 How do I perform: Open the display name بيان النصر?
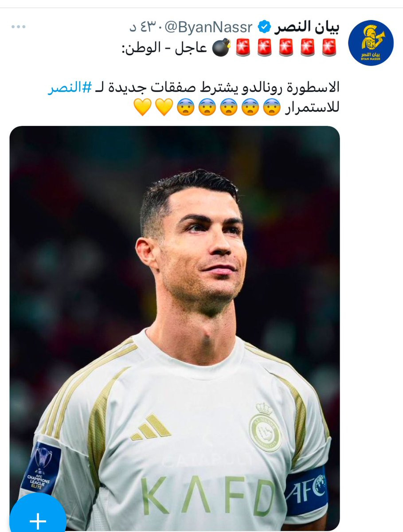pos(307,27)
